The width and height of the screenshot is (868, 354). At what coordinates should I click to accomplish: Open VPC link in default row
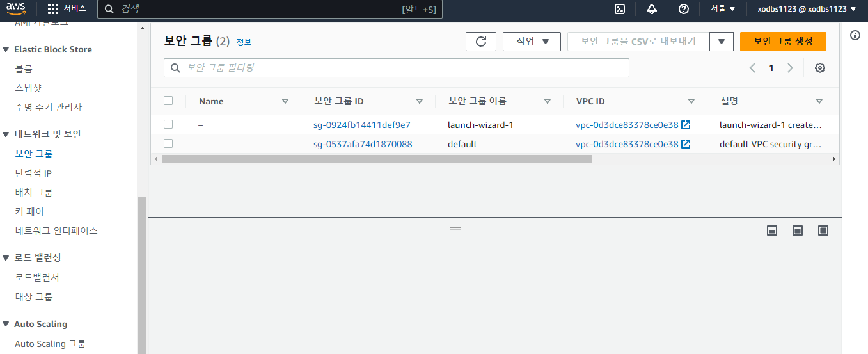pyautogui.click(x=627, y=144)
